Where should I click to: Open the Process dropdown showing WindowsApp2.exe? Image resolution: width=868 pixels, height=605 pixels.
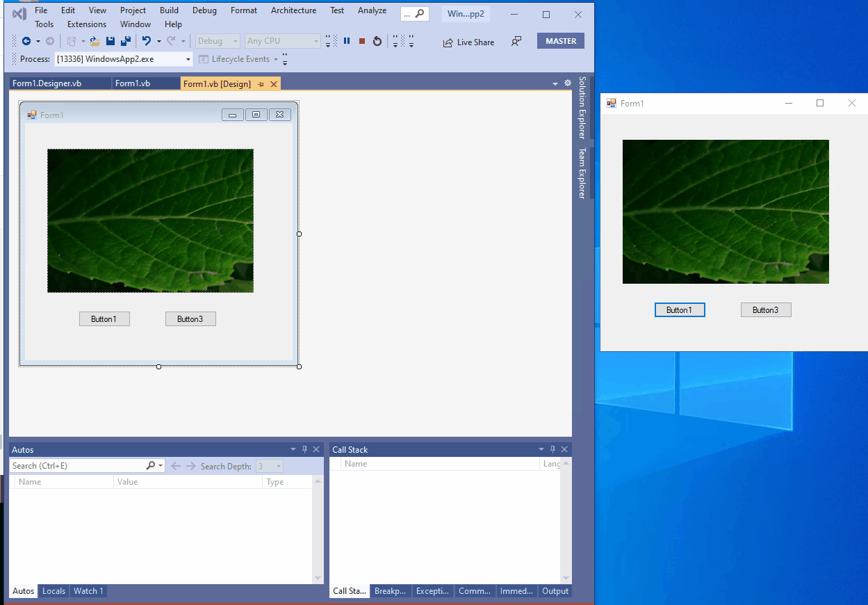[x=188, y=59]
